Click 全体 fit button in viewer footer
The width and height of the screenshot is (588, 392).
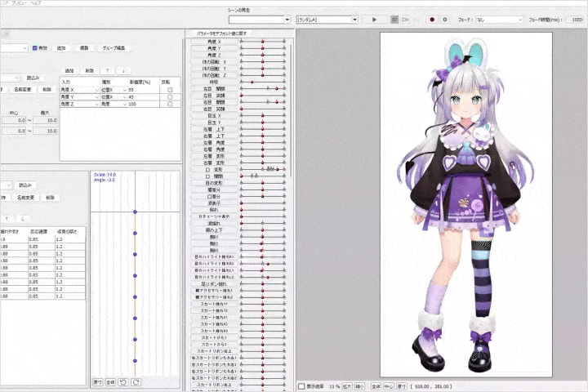[376, 386]
